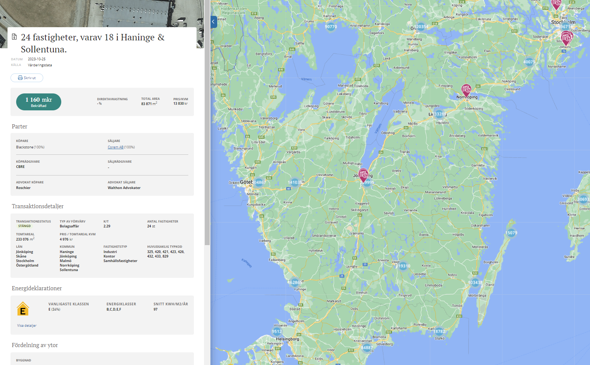Click the blue cluster marker at Halmstad
The image size is (590, 365).
294,282
